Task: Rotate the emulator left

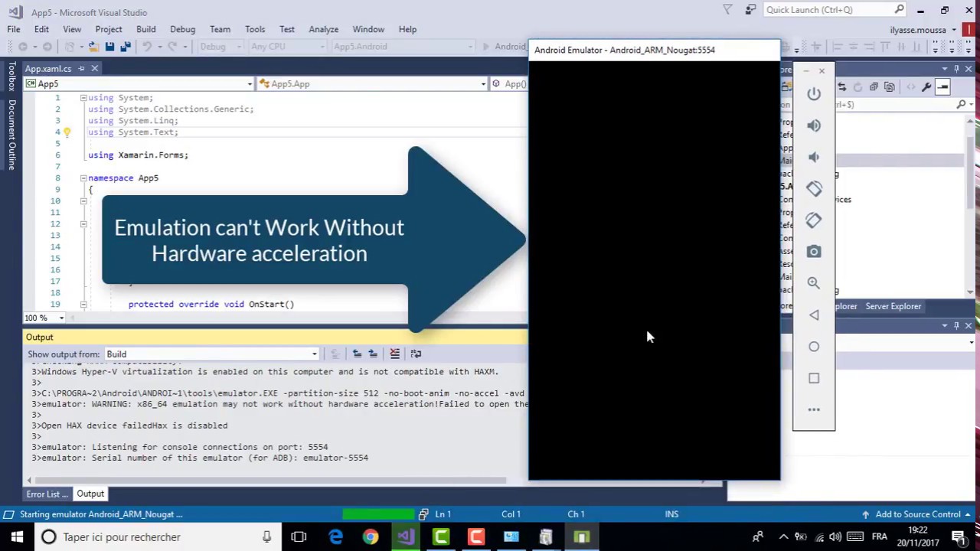Action: click(x=814, y=188)
